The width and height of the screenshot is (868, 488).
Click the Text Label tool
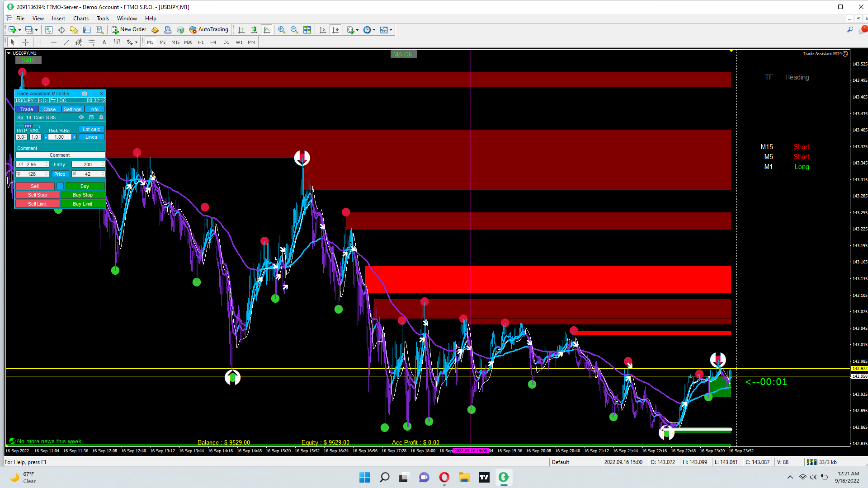pos(117,42)
